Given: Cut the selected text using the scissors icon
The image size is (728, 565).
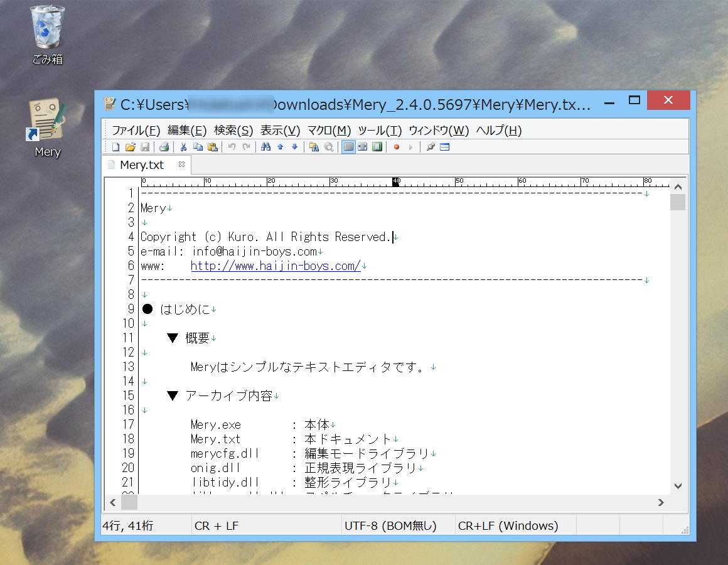Looking at the screenshot, I should (183, 146).
